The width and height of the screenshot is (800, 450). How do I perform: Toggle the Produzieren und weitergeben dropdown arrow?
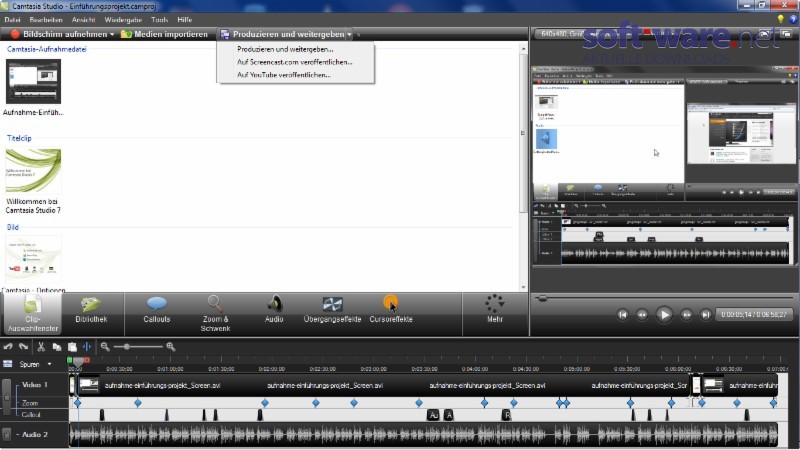pyautogui.click(x=349, y=35)
